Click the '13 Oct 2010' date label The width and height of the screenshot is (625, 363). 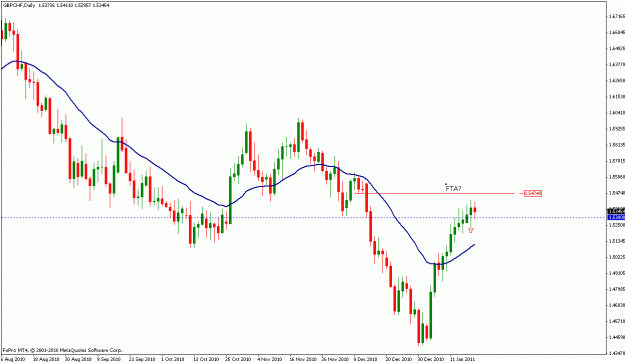[x=206, y=359]
